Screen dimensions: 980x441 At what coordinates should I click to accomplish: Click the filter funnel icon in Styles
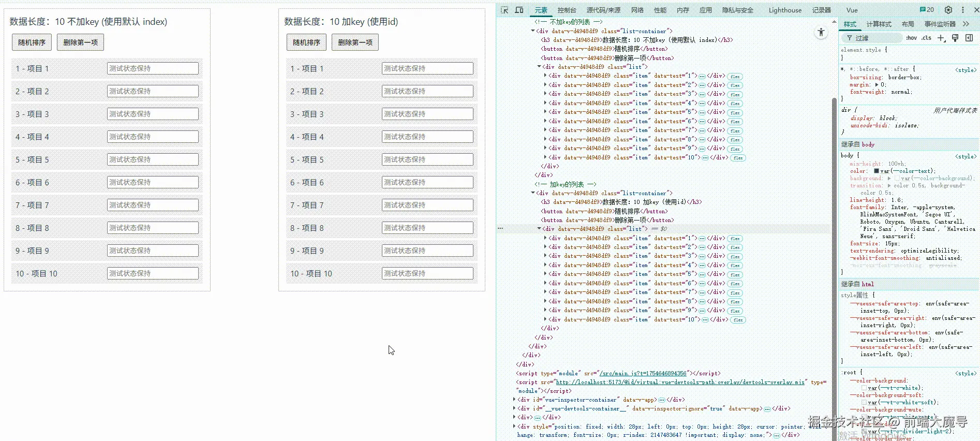click(849, 38)
